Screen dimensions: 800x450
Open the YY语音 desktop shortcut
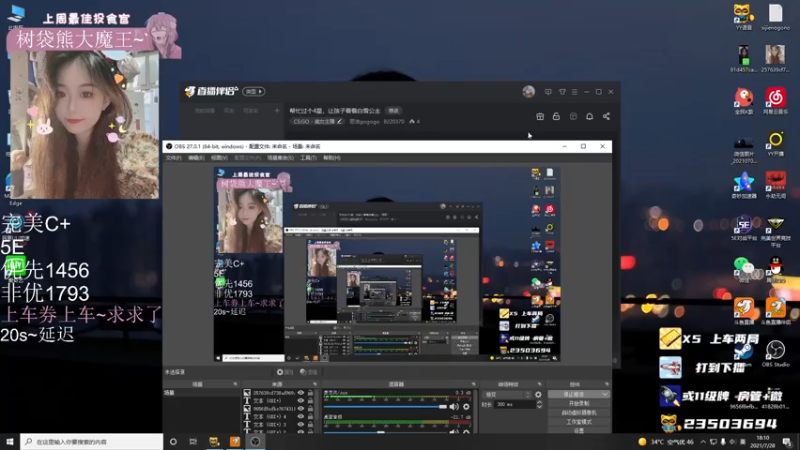point(743,16)
